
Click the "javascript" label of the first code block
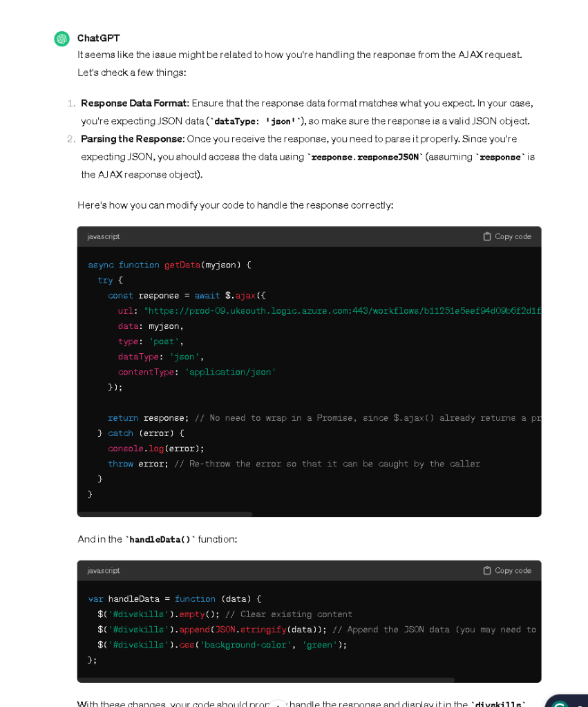(x=103, y=236)
